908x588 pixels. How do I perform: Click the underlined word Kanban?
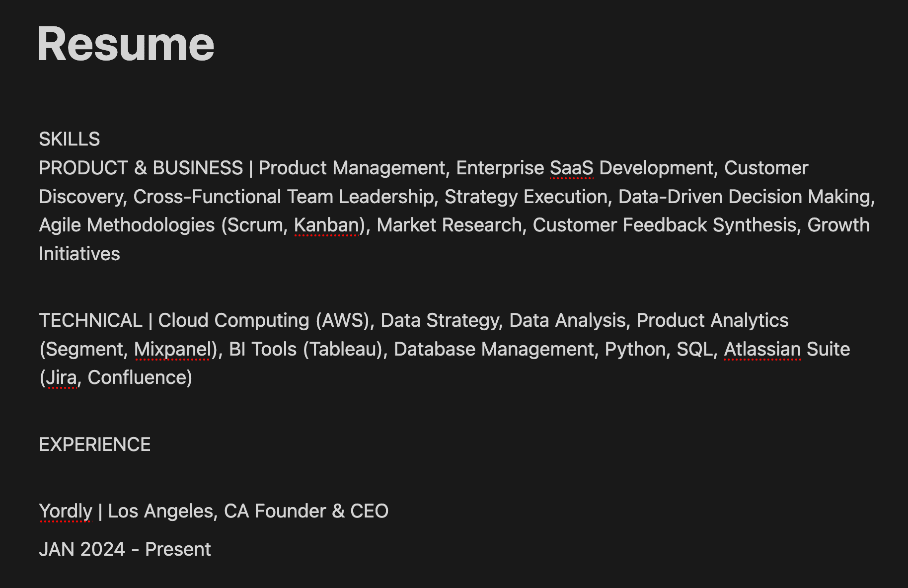tap(326, 225)
